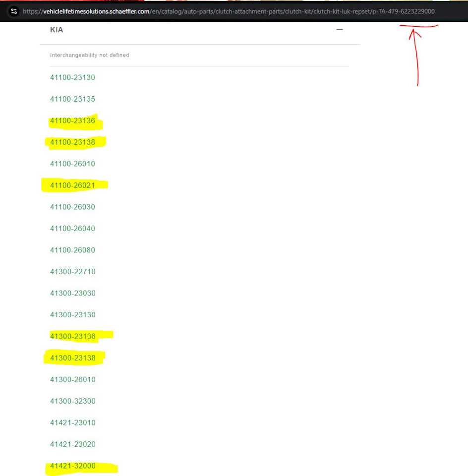Open part number 41421-23020
Screen dimensions: 468x476
[x=73, y=444]
